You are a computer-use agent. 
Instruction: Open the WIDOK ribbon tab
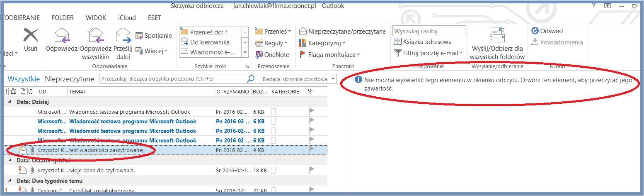click(x=96, y=18)
